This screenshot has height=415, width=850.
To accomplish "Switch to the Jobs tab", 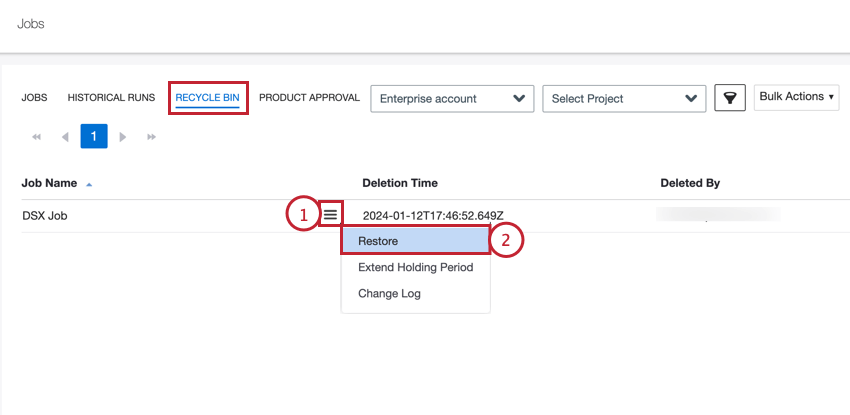I will pyautogui.click(x=34, y=98).
